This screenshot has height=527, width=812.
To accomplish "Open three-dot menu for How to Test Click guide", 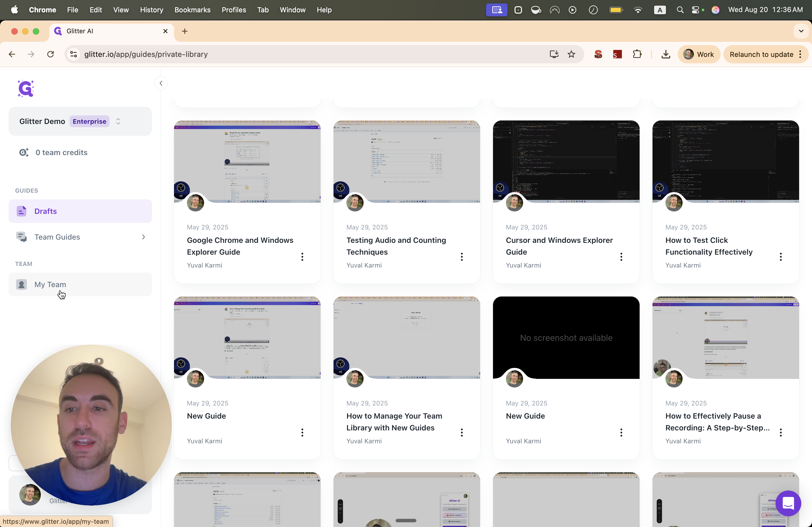I will [781, 257].
